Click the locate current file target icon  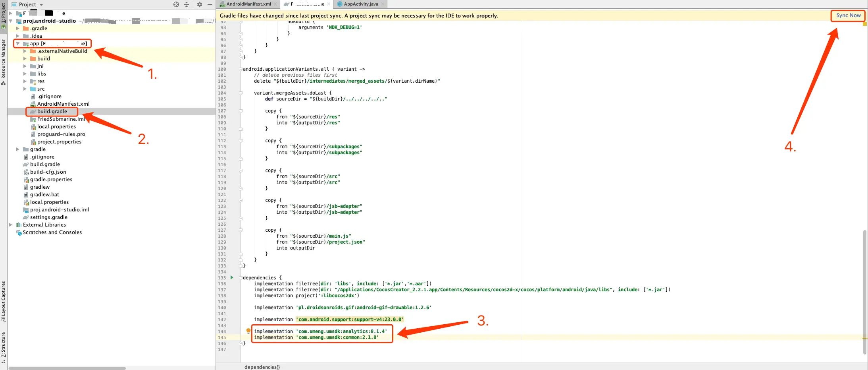click(176, 4)
